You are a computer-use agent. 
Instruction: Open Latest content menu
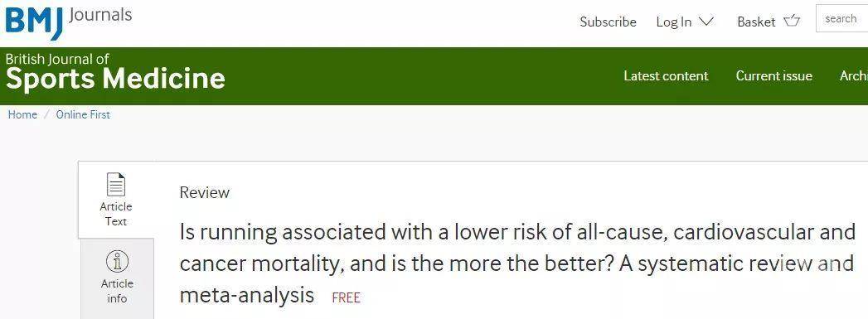pyautogui.click(x=666, y=75)
